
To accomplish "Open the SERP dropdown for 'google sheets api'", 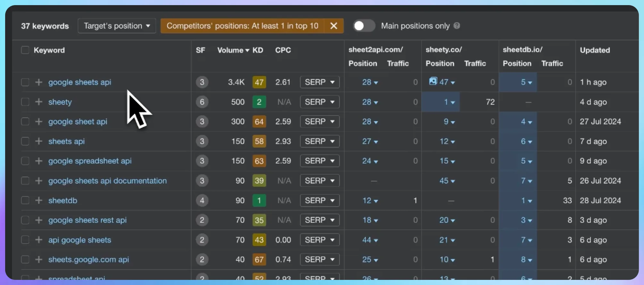I will [x=320, y=82].
